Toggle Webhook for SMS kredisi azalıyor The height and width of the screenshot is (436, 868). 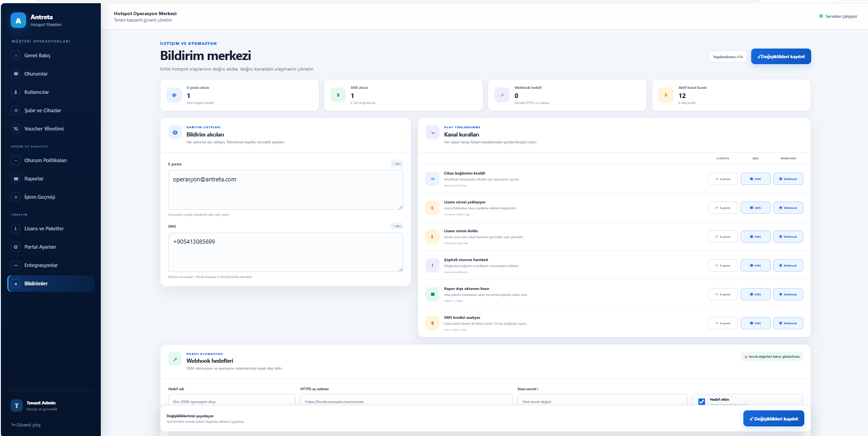pyautogui.click(x=788, y=323)
